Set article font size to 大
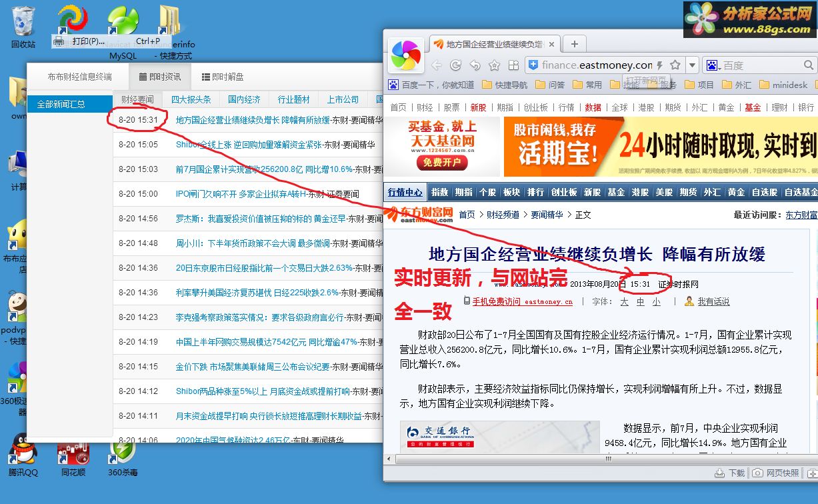818x504 pixels. click(x=625, y=301)
